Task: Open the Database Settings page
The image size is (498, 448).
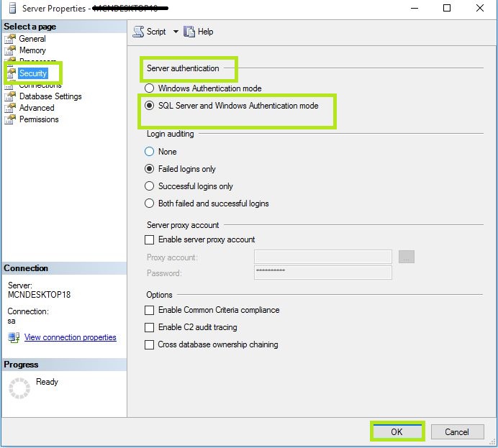Action: pos(50,96)
